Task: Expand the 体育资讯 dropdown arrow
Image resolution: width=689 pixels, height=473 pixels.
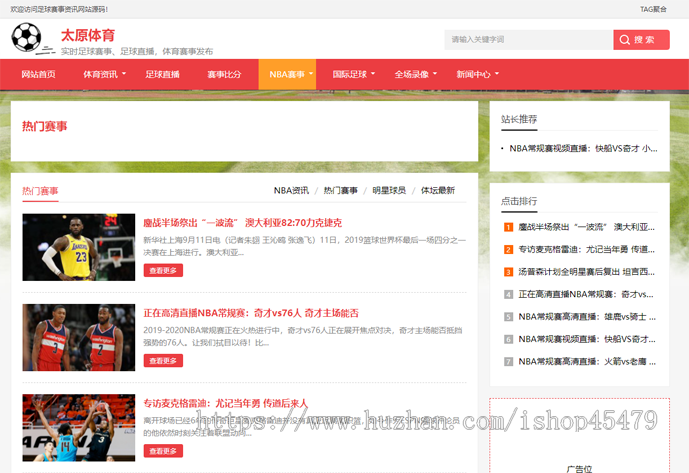Action: tap(124, 74)
